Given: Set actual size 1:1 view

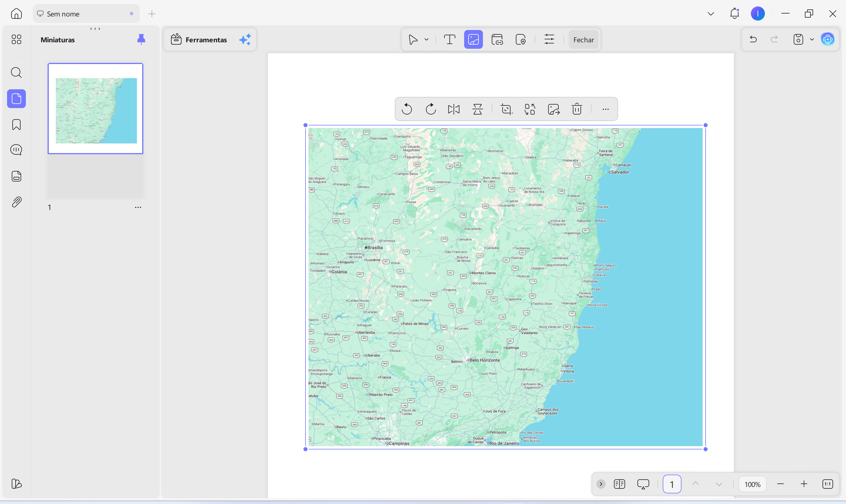Looking at the screenshot, I should (827, 484).
